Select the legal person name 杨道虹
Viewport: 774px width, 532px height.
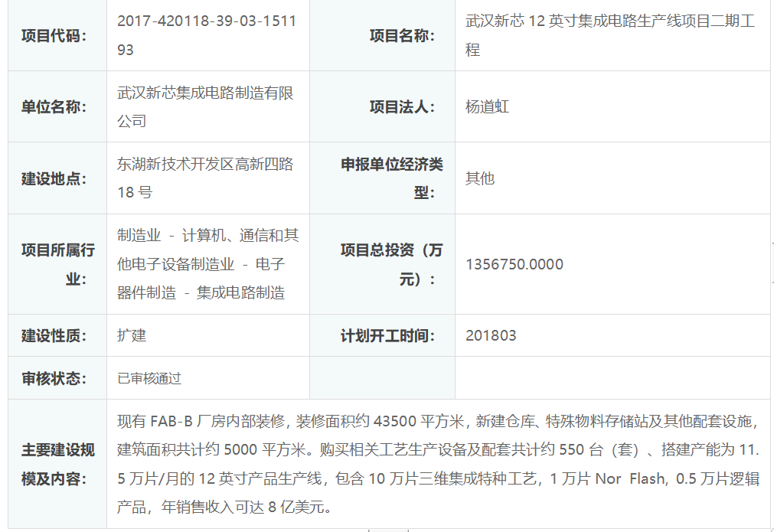(x=487, y=106)
